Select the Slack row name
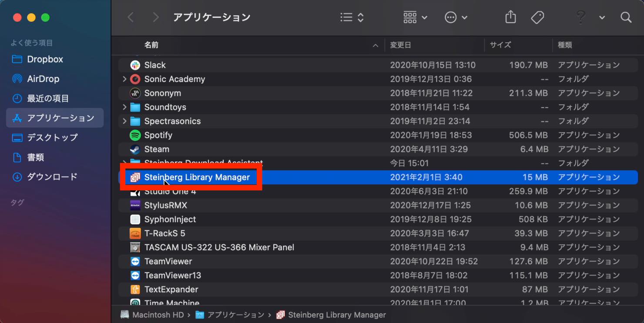The width and height of the screenshot is (644, 323). (x=155, y=65)
